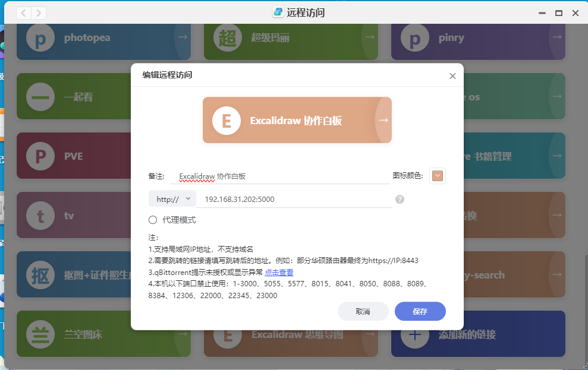Open the 图标颜色 color picker swatch
This screenshot has height=370, width=588.
click(x=438, y=176)
